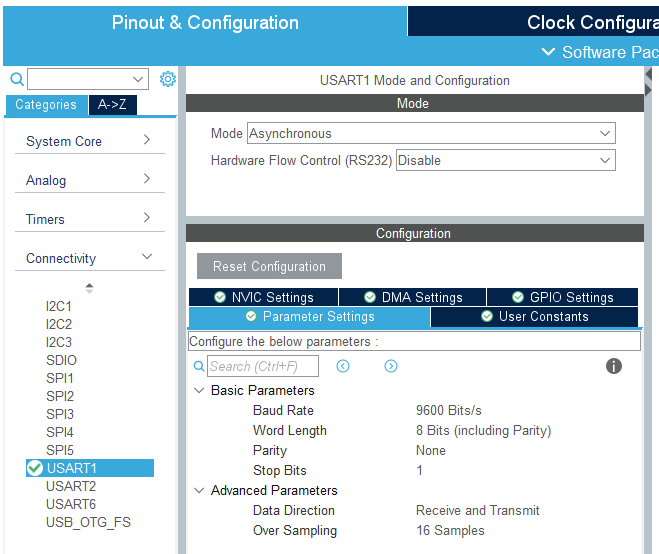659x554 pixels.
Task: Open the Parameter Settings tab
Action: 310,317
